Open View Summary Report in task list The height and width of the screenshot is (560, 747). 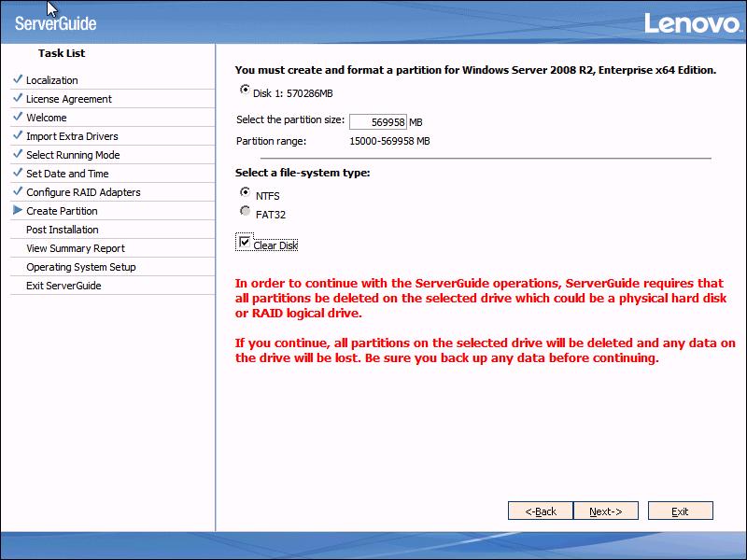75,248
